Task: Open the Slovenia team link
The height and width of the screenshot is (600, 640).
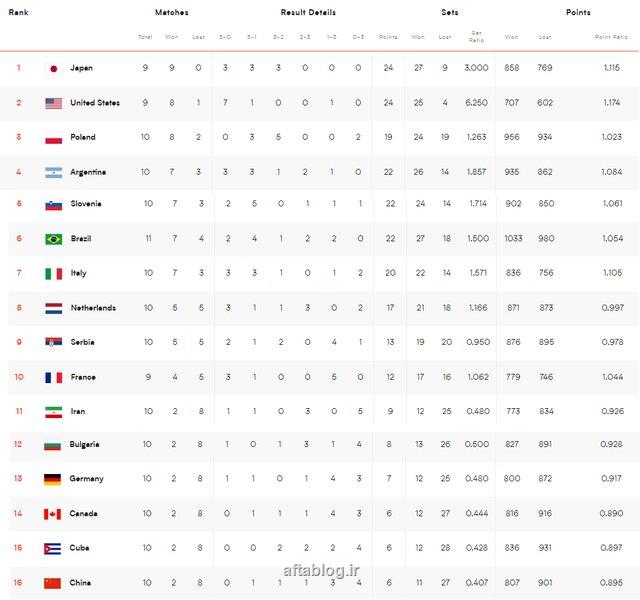Action: (x=86, y=204)
